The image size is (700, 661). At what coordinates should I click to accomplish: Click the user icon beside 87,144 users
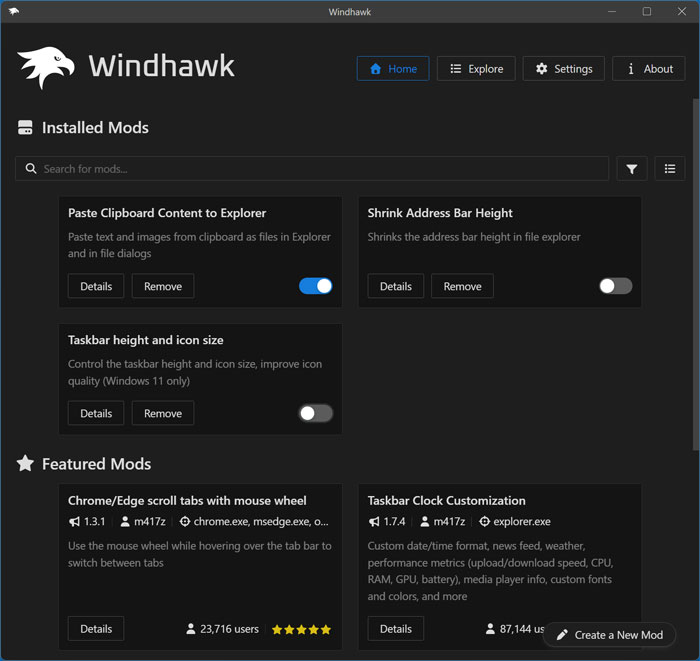click(490, 629)
